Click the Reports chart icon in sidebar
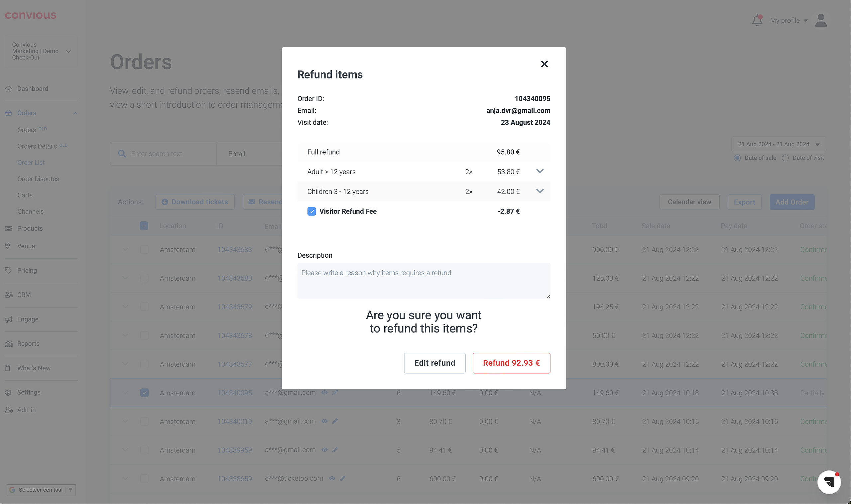Viewport: 851px width, 504px height. click(x=9, y=344)
